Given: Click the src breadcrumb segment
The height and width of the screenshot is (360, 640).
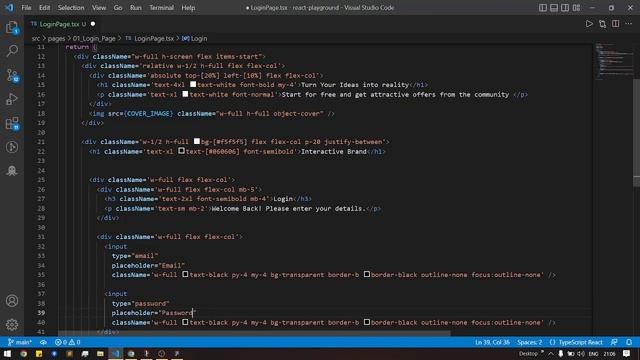Looking at the screenshot, I should [36, 38].
